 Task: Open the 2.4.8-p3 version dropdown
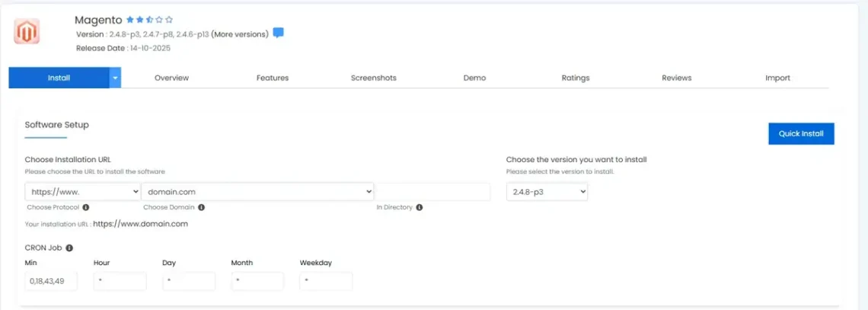point(547,191)
